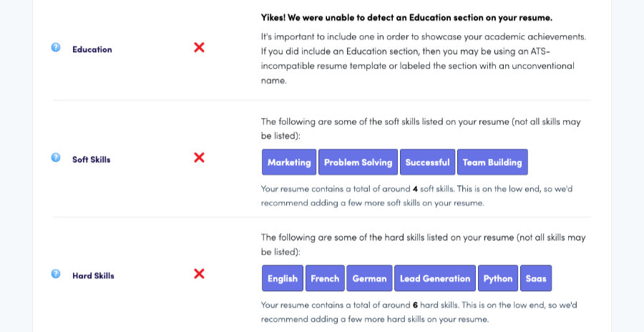Click the help icon beside Soft Skills
The height and width of the screenshot is (332, 644).
coord(56,157)
